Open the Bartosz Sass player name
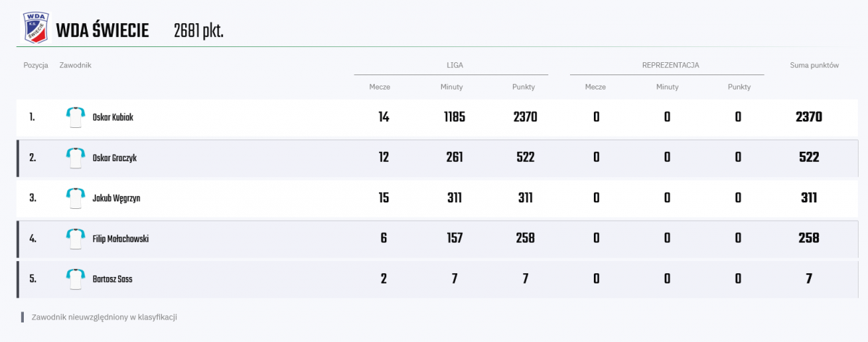 pos(112,279)
